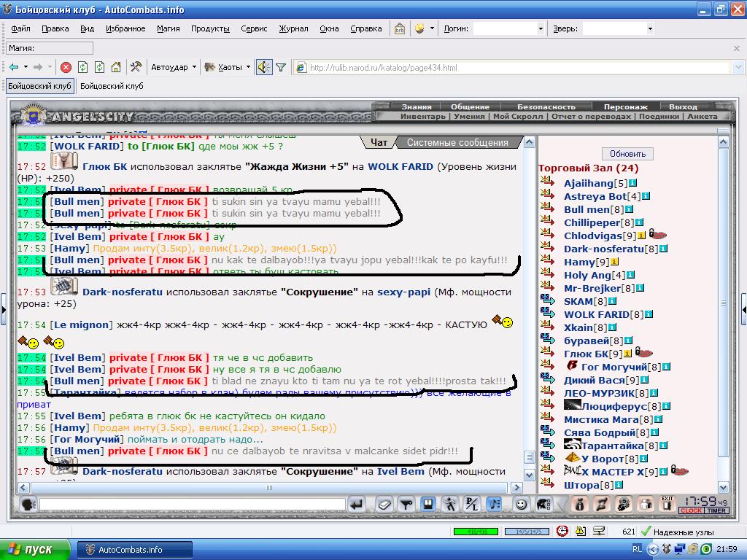This screenshot has width=747, height=560.
Task: Open the Инвентарь link
Action: (x=422, y=116)
